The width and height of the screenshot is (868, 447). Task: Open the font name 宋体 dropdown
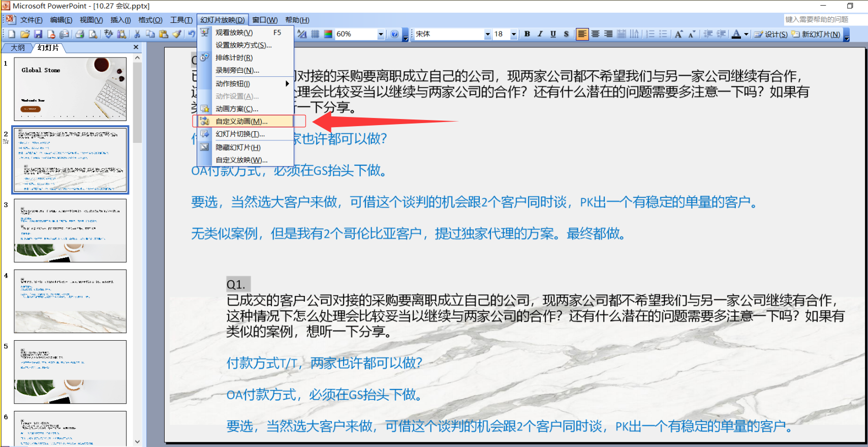488,34
